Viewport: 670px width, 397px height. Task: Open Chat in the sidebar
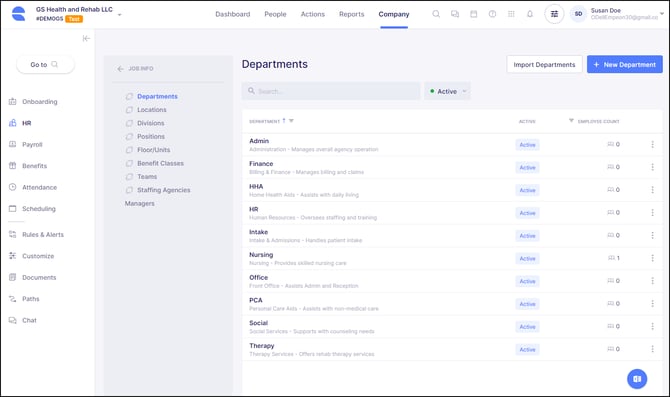click(23, 320)
